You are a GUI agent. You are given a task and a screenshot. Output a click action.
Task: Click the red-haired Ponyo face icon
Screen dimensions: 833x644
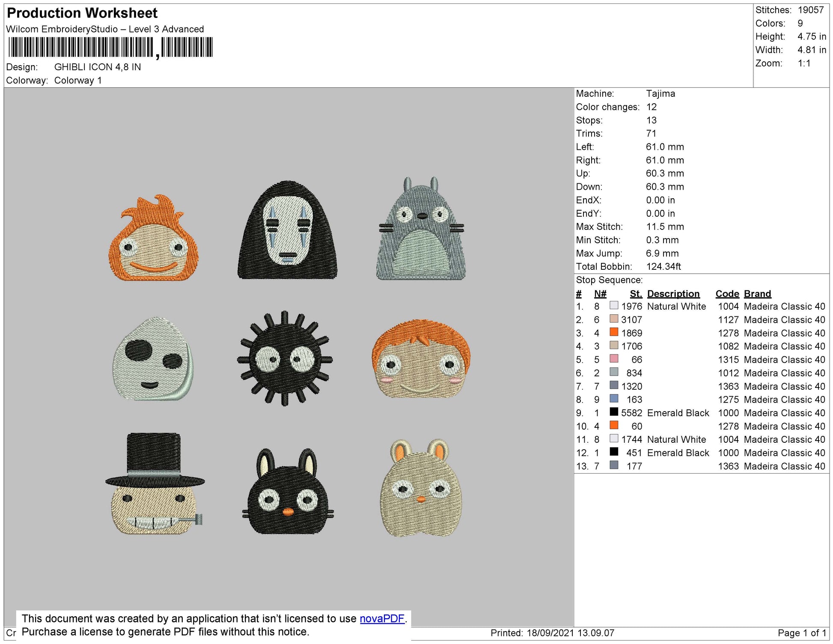[421, 359]
